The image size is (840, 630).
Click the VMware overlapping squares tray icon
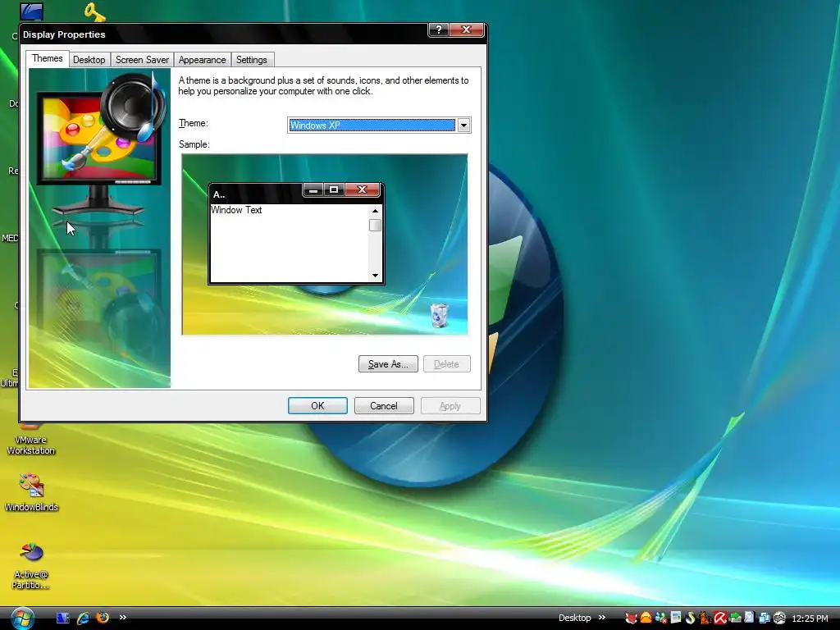(765, 619)
